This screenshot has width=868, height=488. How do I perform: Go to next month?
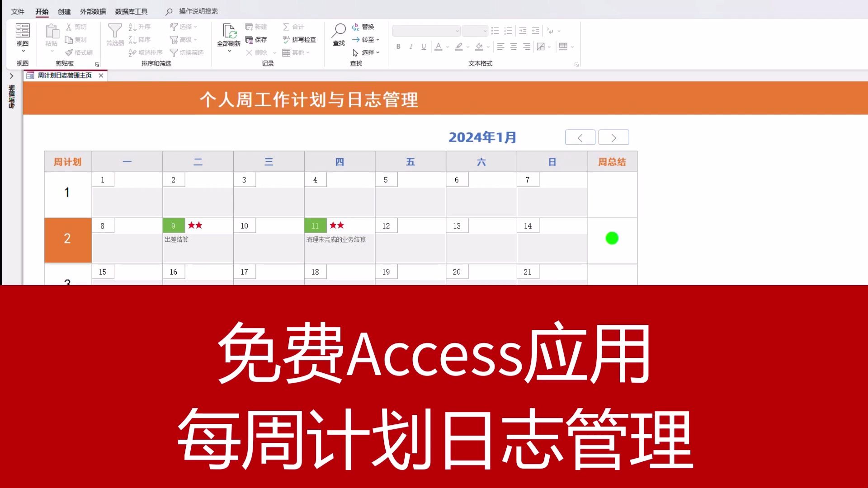pyautogui.click(x=613, y=137)
